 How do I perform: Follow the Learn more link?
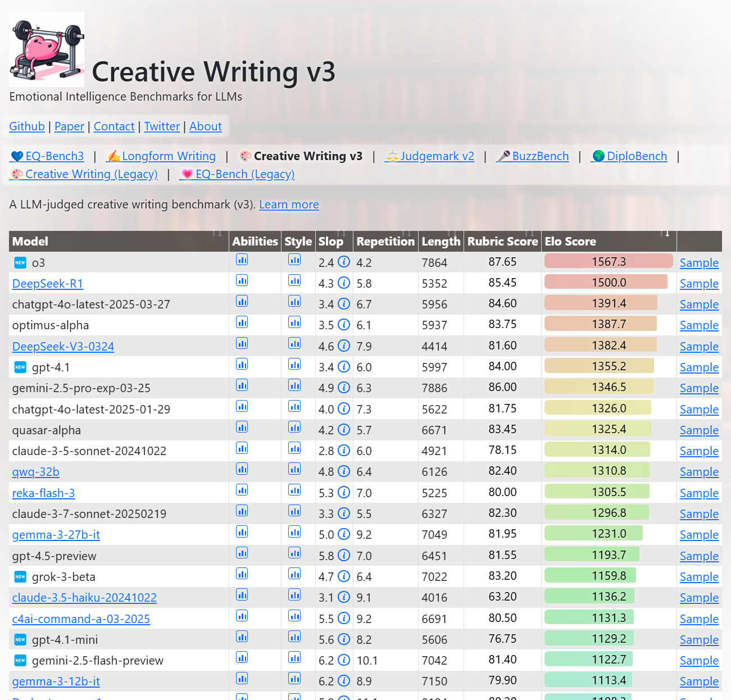[289, 204]
